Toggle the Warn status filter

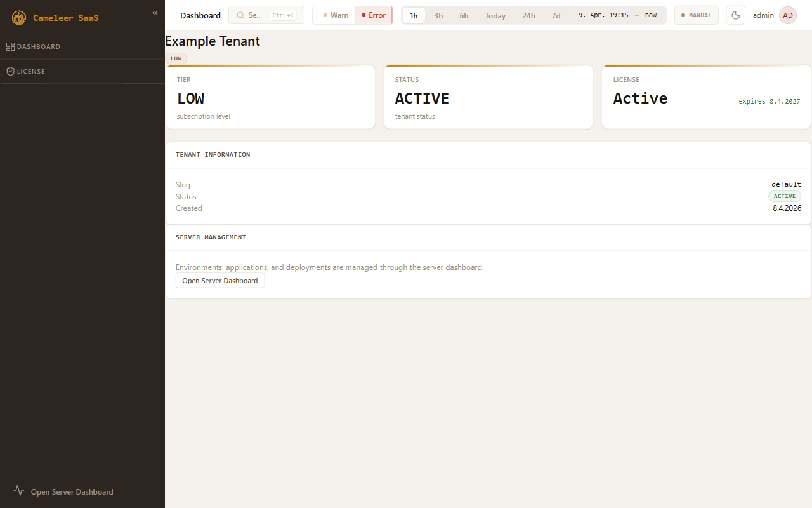tap(336, 15)
